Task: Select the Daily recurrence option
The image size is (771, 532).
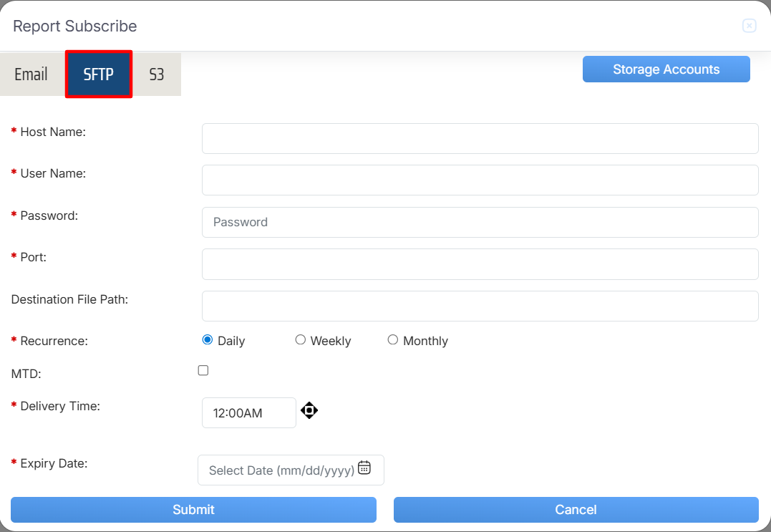Action: [208, 340]
